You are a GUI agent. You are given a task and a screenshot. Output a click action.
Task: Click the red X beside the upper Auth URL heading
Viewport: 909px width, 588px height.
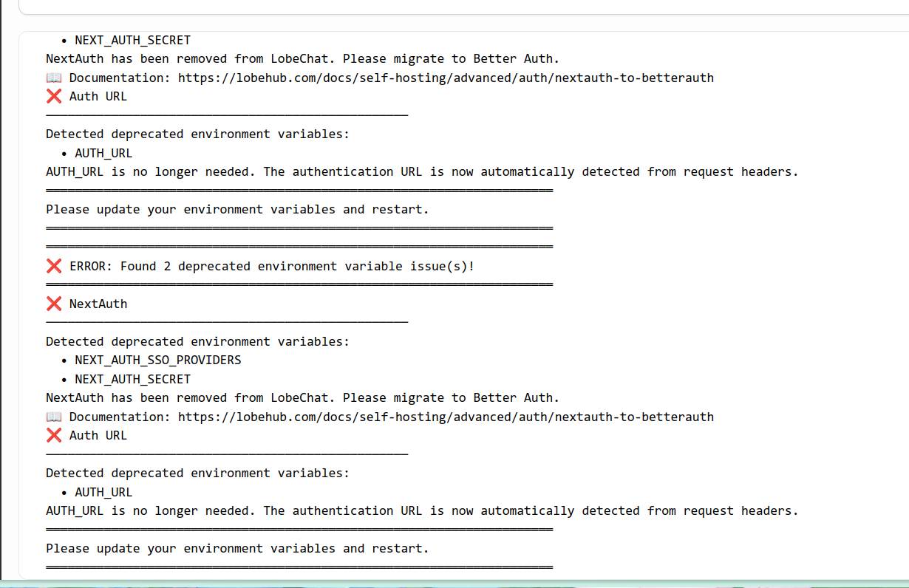click(54, 96)
